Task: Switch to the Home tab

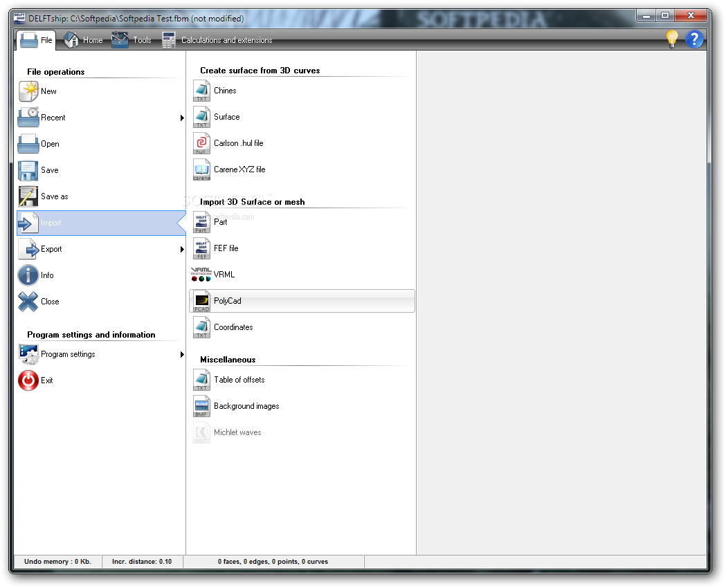Action: coord(83,40)
